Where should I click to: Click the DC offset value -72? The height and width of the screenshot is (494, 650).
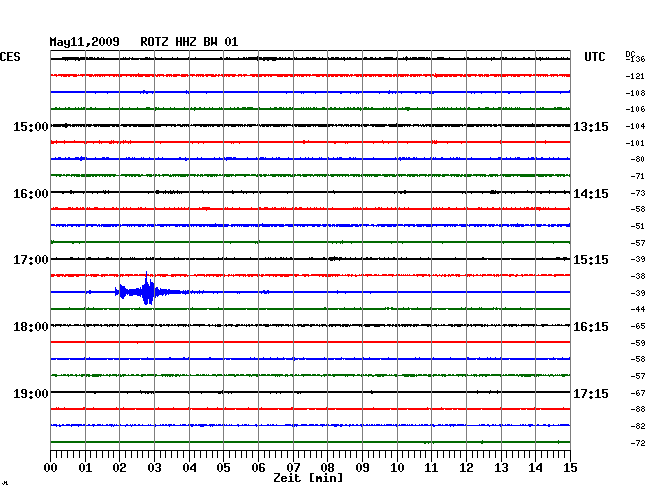tap(638, 443)
